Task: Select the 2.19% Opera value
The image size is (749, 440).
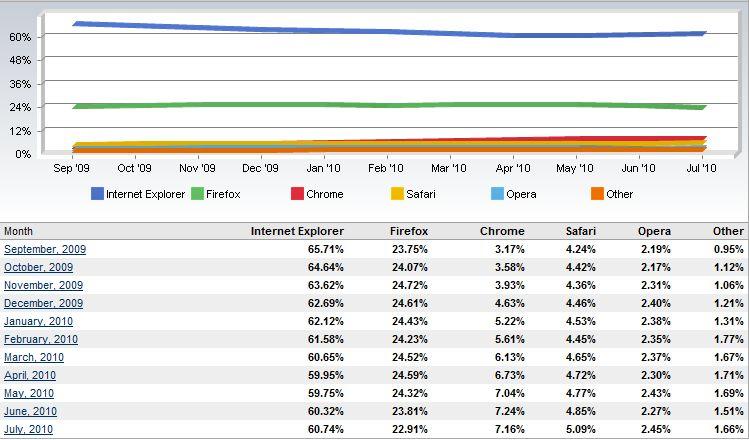Action: pyautogui.click(x=656, y=249)
